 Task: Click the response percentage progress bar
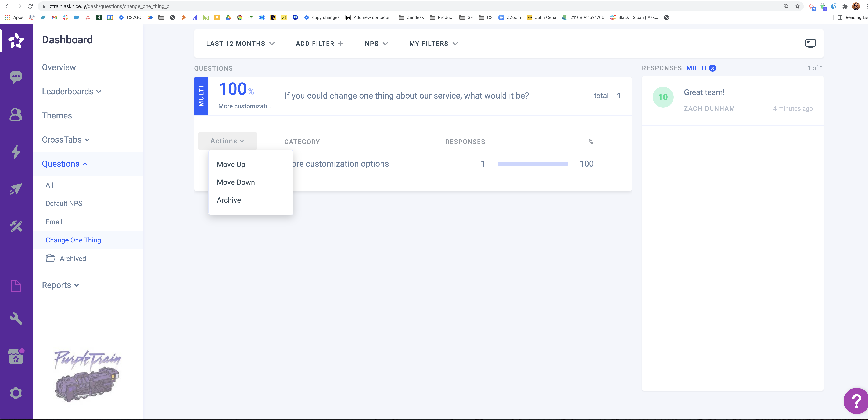[x=533, y=164]
